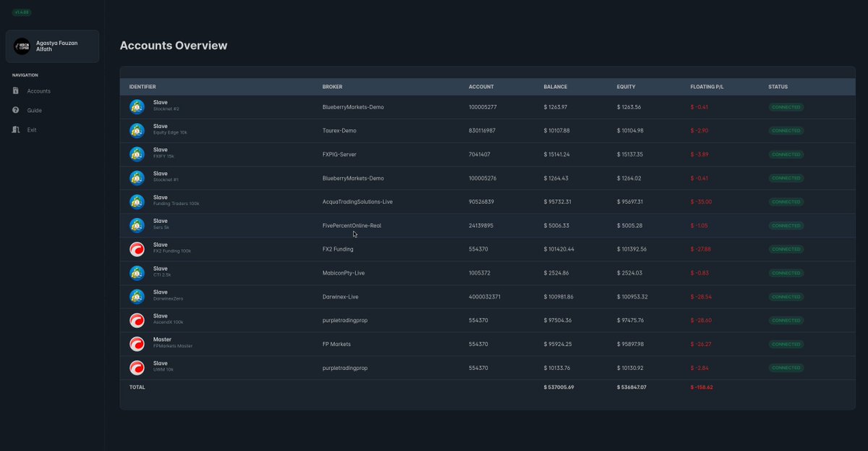Click the STATUS column header
The height and width of the screenshot is (451, 868).
tap(778, 87)
